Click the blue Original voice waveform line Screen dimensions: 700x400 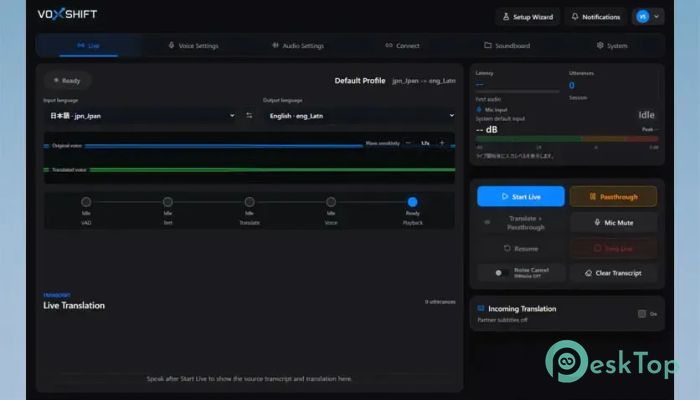coord(223,146)
